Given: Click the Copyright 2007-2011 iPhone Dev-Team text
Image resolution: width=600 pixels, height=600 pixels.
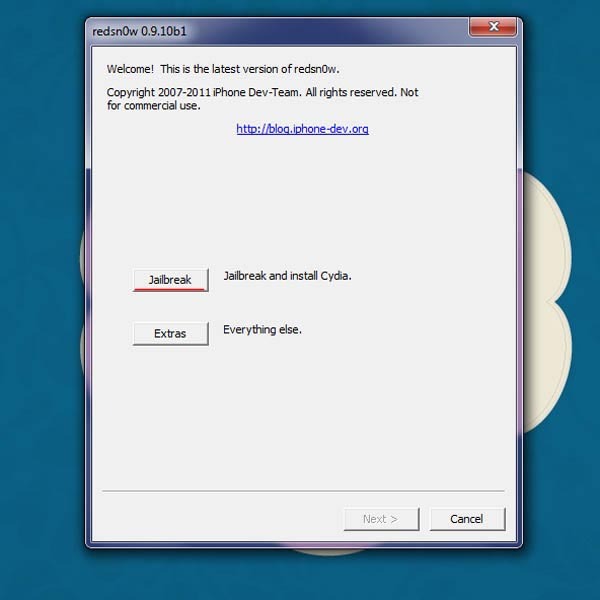Looking at the screenshot, I should pos(262,99).
